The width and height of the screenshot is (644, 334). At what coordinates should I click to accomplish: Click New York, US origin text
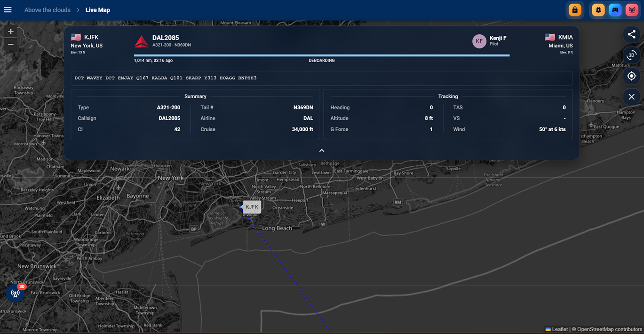pyautogui.click(x=87, y=46)
